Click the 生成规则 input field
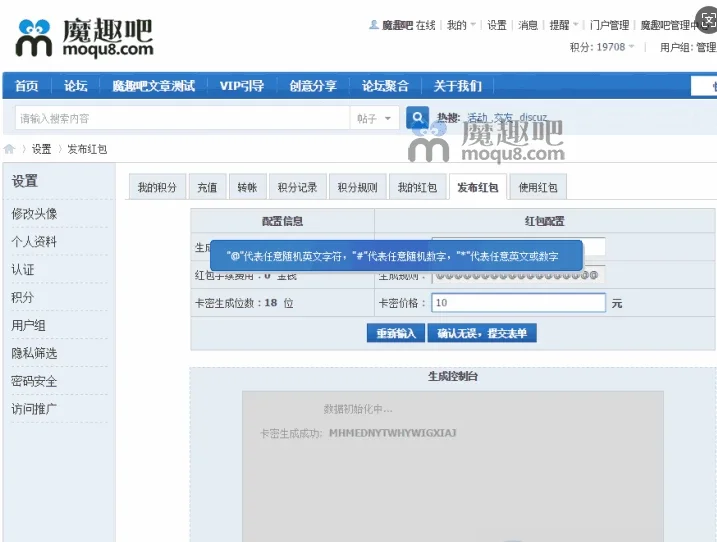 (x=519, y=275)
